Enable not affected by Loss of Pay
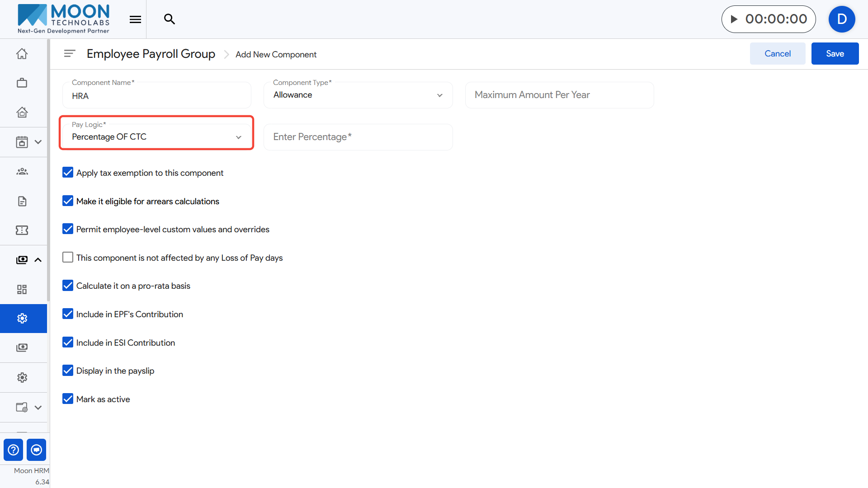The width and height of the screenshot is (868, 488). point(68,258)
